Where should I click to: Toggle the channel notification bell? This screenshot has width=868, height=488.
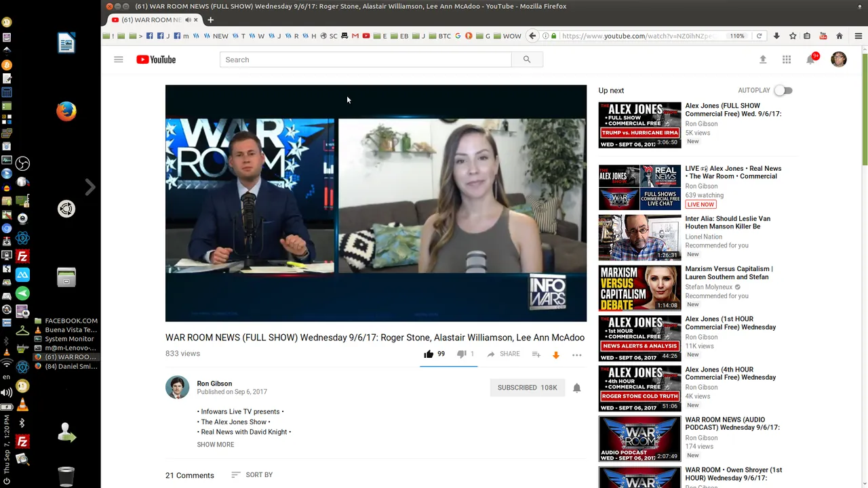pos(577,388)
